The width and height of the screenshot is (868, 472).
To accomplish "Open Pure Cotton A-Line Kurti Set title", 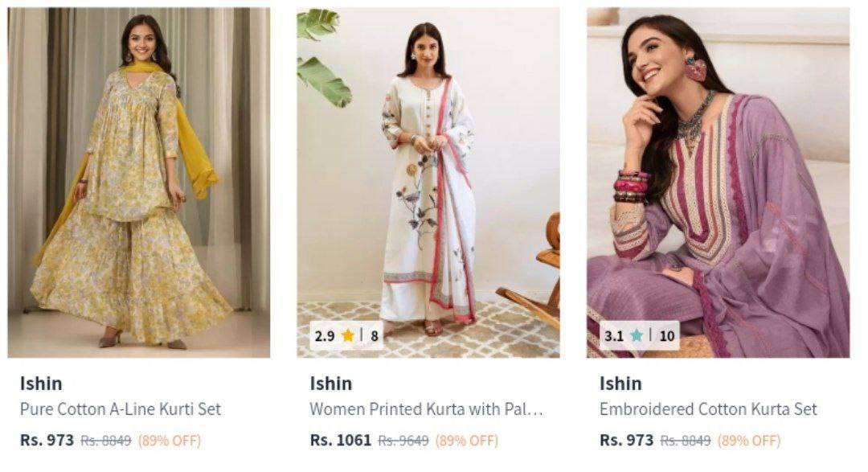I will click(120, 409).
